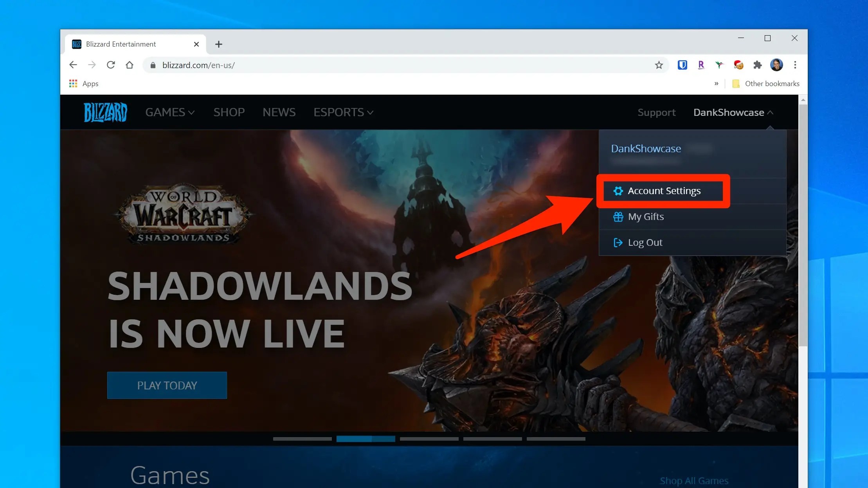Choose My Gifts in account menu

click(646, 217)
